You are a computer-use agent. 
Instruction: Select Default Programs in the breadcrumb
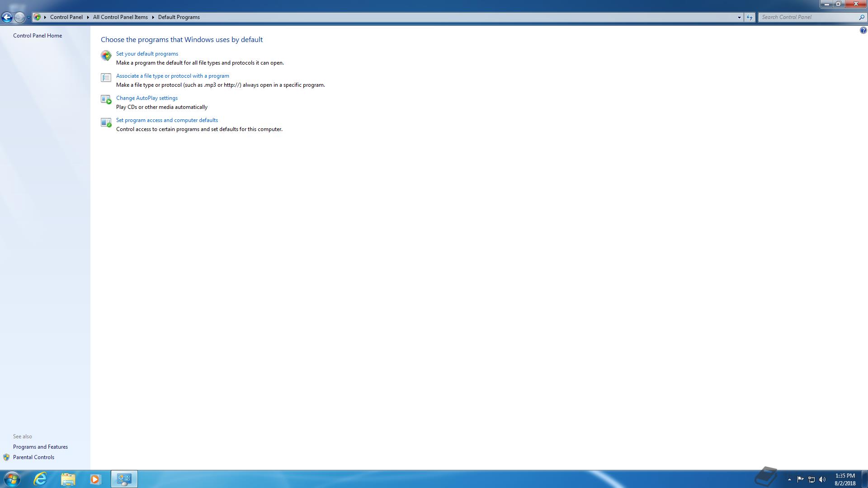179,17
